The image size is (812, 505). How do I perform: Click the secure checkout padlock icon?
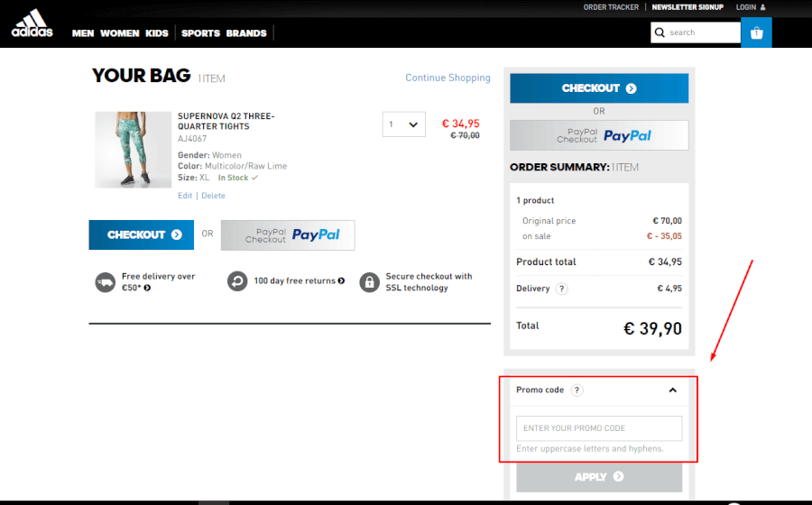point(369,282)
